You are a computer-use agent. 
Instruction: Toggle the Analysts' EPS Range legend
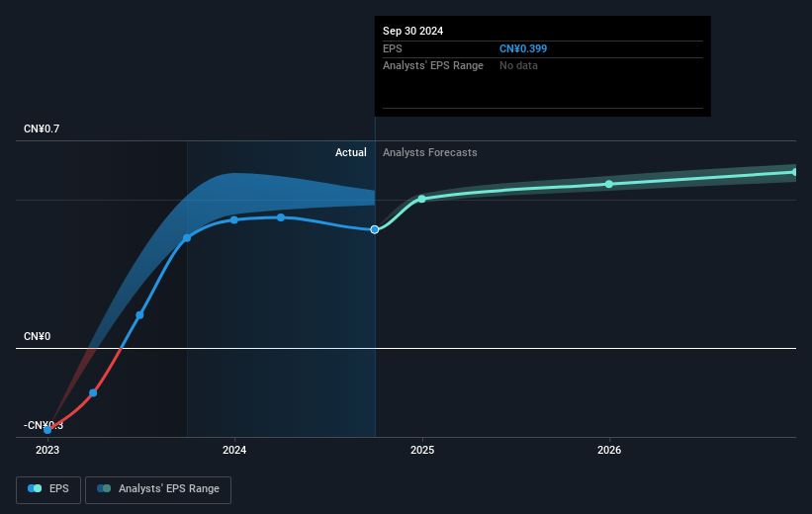[x=158, y=489]
